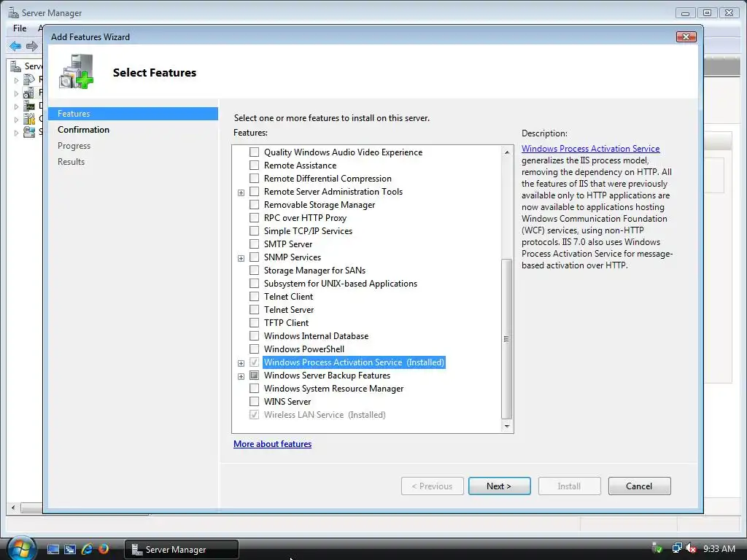Check the Telnet Server checkbox
The width and height of the screenshot is (747, 560).
click(x=255, y=309)
